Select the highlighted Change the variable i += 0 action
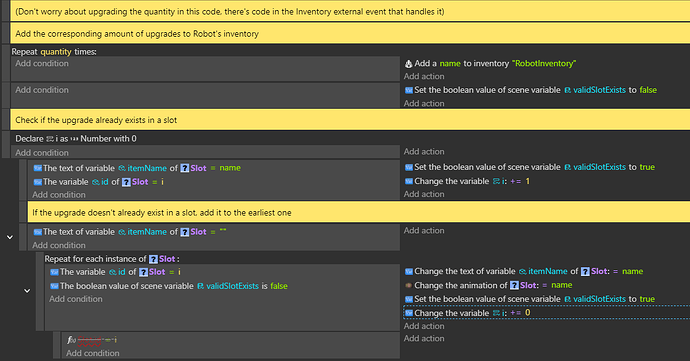The image size is (690, 361). pyautogui.click(x=547, y=313)
